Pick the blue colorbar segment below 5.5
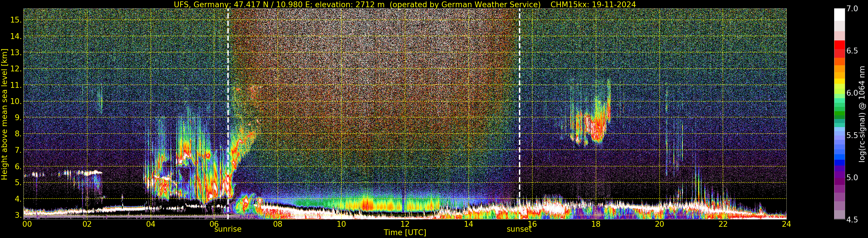 (839, 163)
